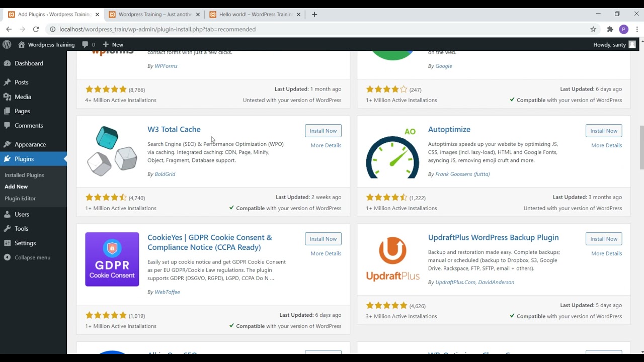Click the W3 Total Cache plugin thumbnail
644x362 pixels.
[x=112, y=151]
